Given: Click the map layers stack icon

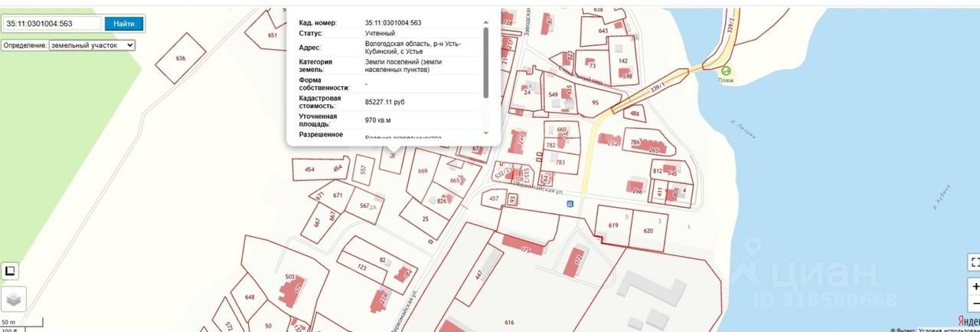Looking at the screenshot, I should tap(13, 298).
